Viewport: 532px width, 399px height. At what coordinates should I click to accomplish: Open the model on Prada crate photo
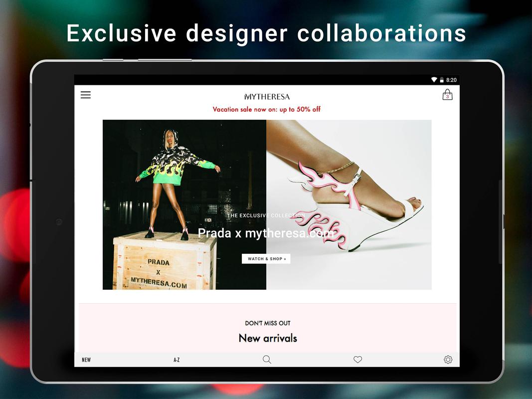(184, 204)
